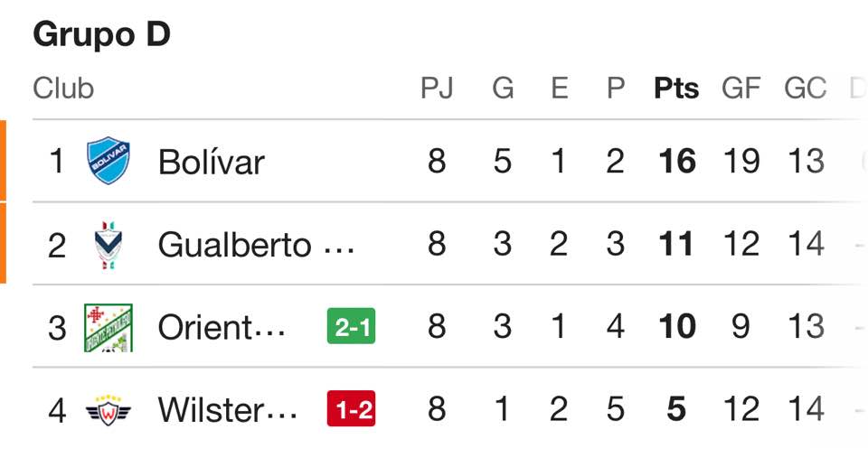Click the Wilstermann winged crest icon

108,410
